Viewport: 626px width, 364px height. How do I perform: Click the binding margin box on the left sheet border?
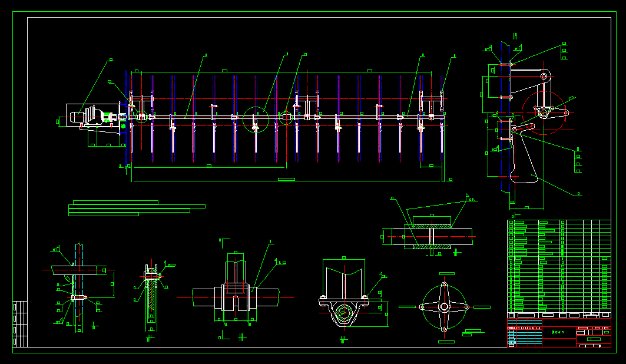pos(20,324)
